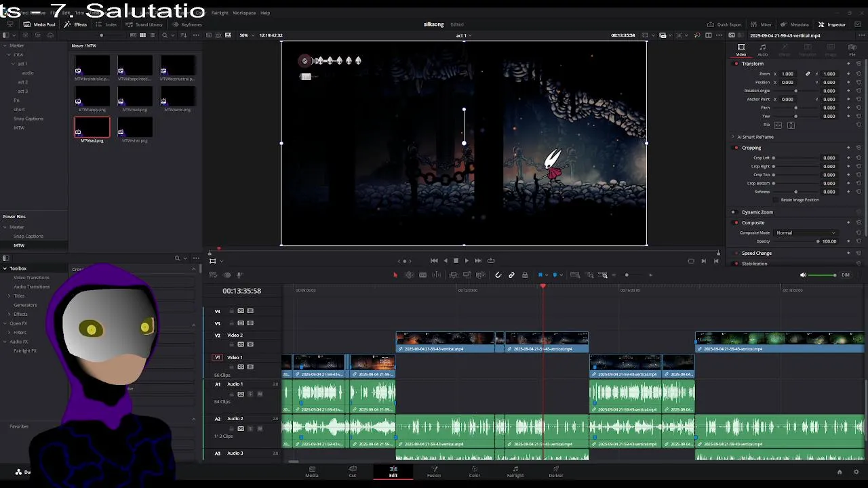
Task: Open the Inspector Audio tab
Action: click(763, 50)
